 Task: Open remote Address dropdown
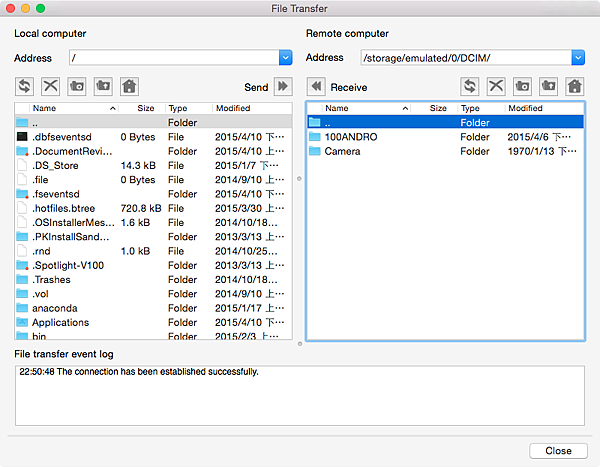pyautogui.click(x=577, y=58)
